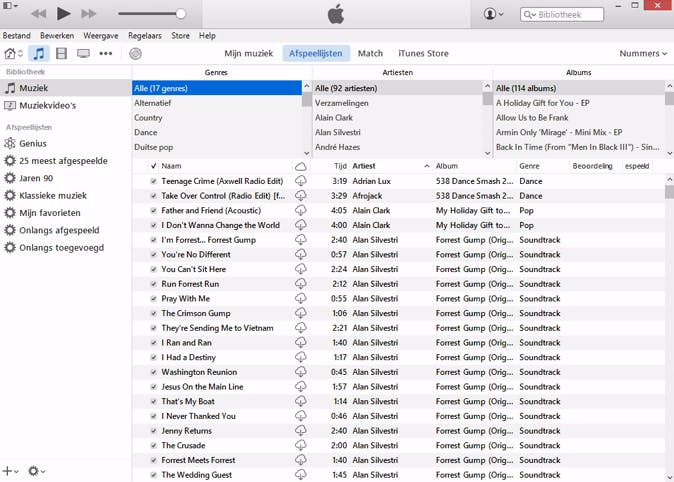Select the Alternatief genre
The image size is (674, 482).
coord(217,103)
